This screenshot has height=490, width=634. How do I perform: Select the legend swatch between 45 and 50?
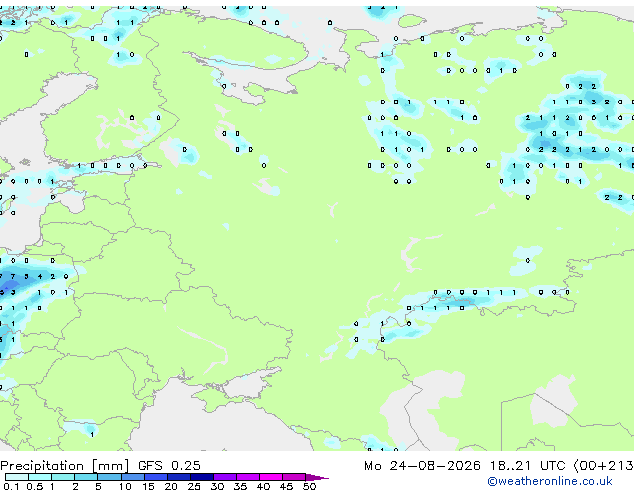(294, 477)
